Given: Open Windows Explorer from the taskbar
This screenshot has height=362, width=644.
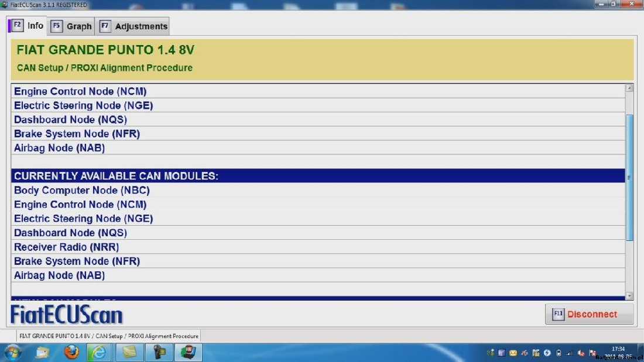Looking at the screenshot, I should coord(42,353).
